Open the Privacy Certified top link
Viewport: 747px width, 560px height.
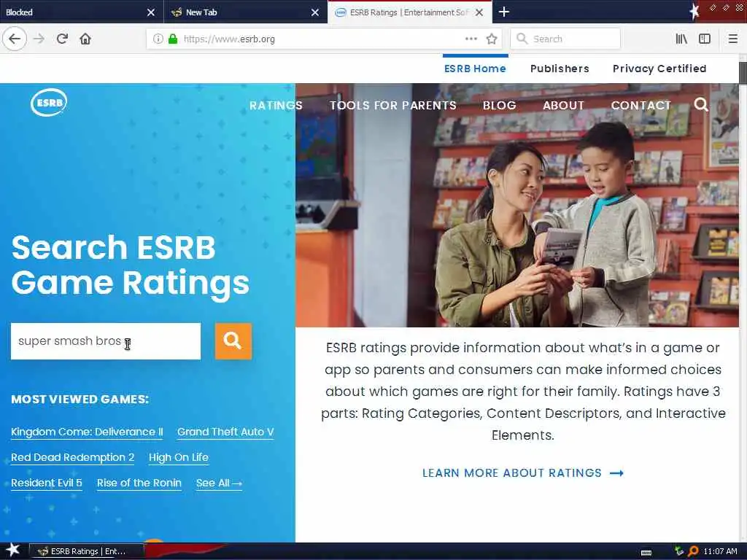pyautogui.click(x=659, y=69)
